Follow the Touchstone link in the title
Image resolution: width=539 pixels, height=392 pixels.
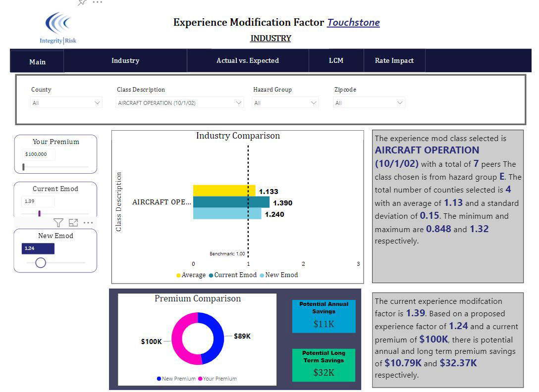[353, 23]
